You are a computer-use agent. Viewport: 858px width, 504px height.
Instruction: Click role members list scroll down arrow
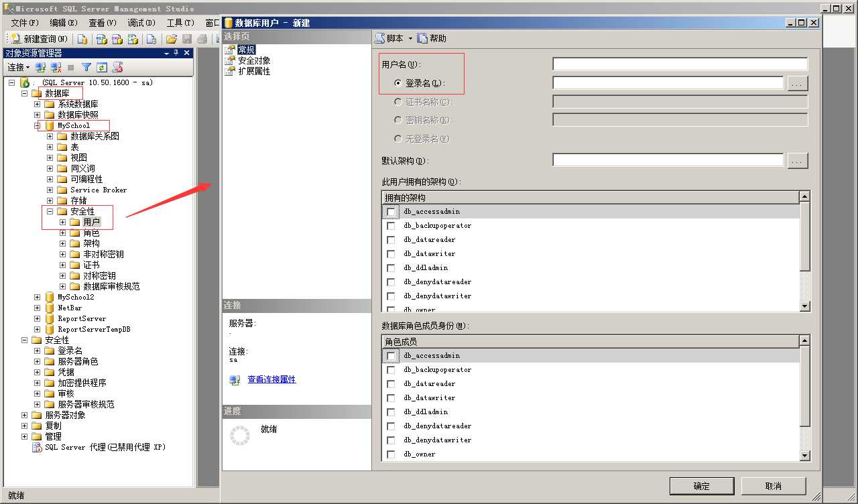coord(805,456)
